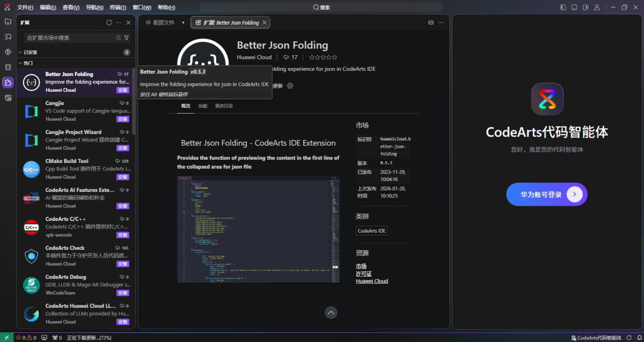Image resolution: width=644 pixels, height=342 pixels.
Task: Open the extensions panel more actions menu
Action: click(119, 23)
